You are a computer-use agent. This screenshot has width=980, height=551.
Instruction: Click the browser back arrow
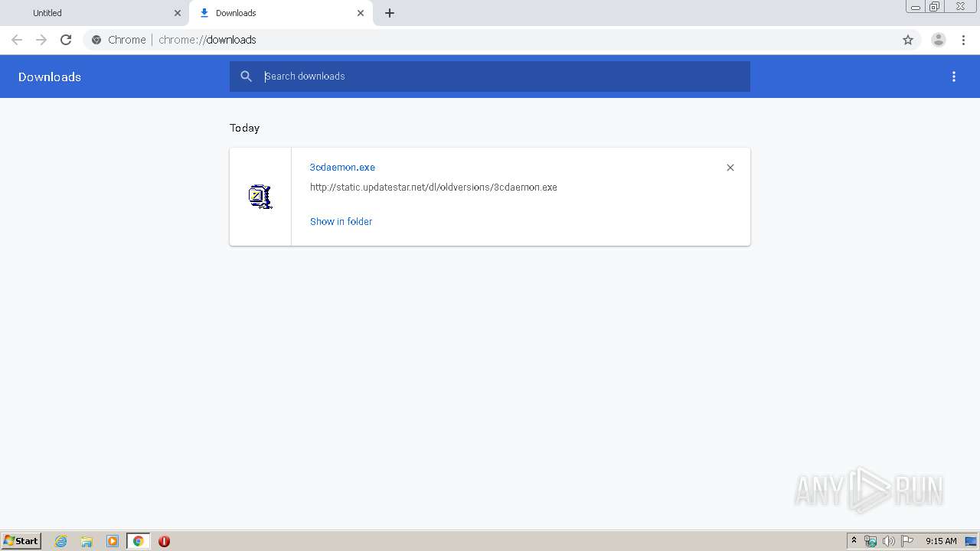coord(17,40)
